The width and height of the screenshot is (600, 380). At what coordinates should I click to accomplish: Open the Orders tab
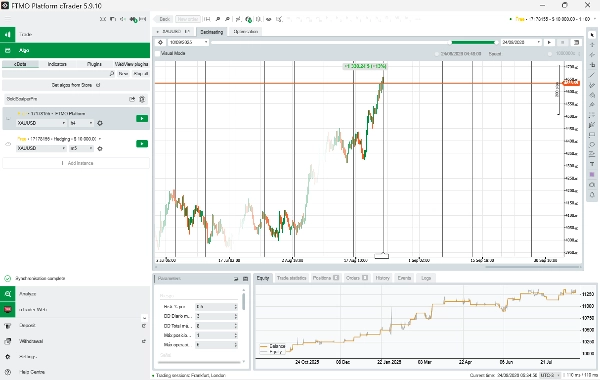pos(357,278)
